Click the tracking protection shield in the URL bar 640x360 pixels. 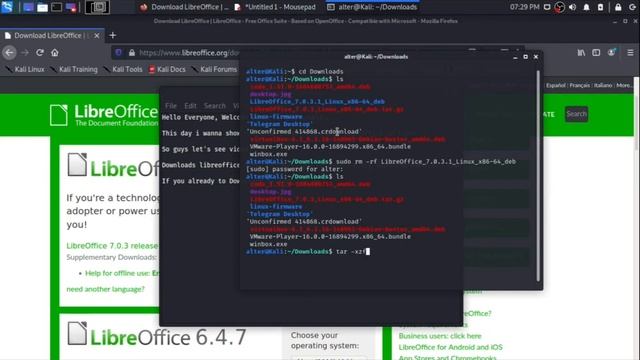click(118, 53)
